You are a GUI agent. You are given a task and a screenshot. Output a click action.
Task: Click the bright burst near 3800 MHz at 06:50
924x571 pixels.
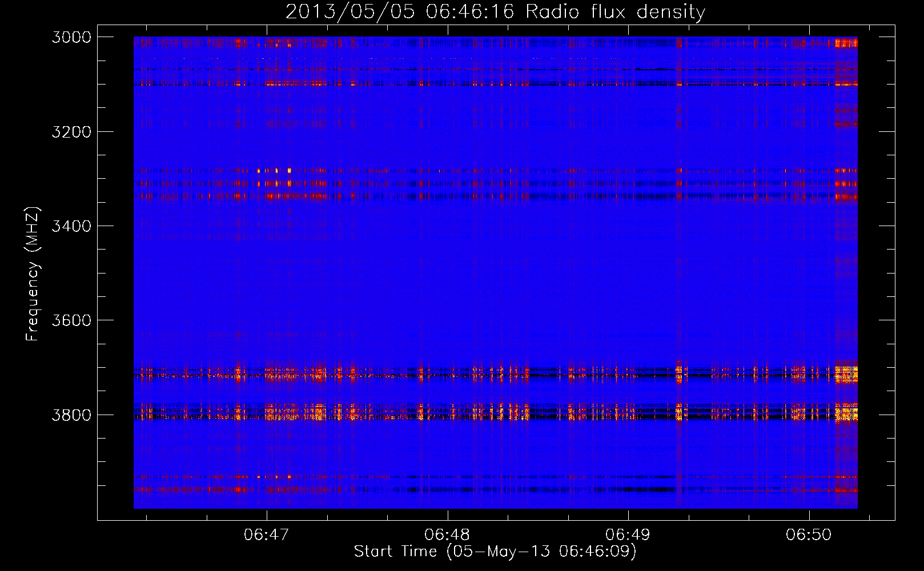846,412
